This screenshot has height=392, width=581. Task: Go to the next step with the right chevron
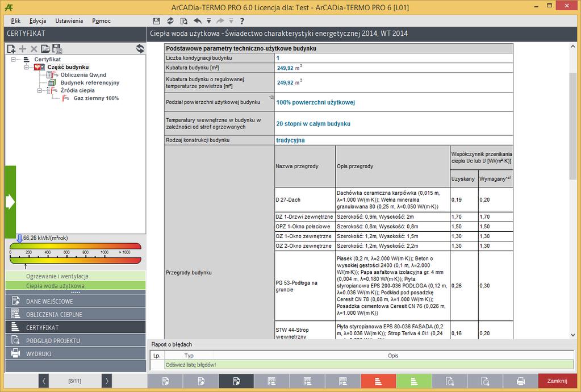[x=107, y=381]
